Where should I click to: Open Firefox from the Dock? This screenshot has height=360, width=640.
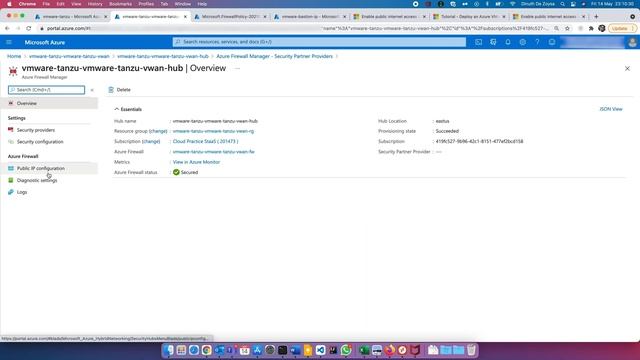(390, 350)
